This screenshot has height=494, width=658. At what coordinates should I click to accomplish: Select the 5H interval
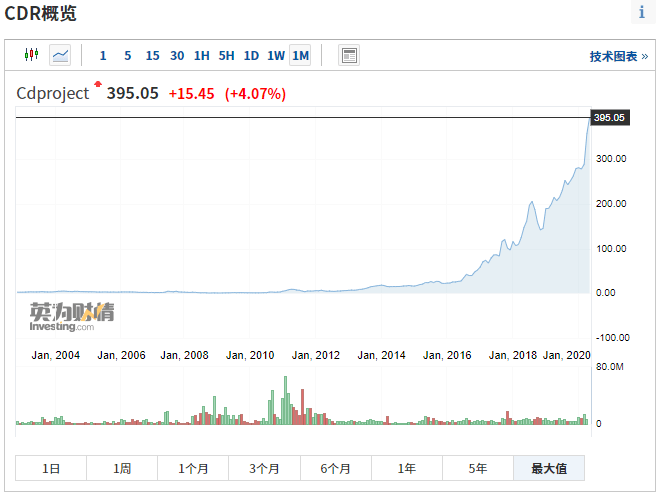[x=227, y=56]
